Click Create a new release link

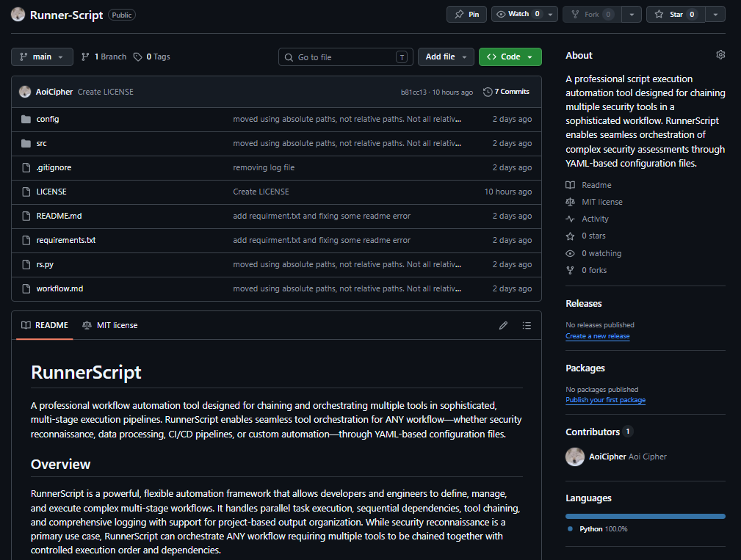pos(597,336)
